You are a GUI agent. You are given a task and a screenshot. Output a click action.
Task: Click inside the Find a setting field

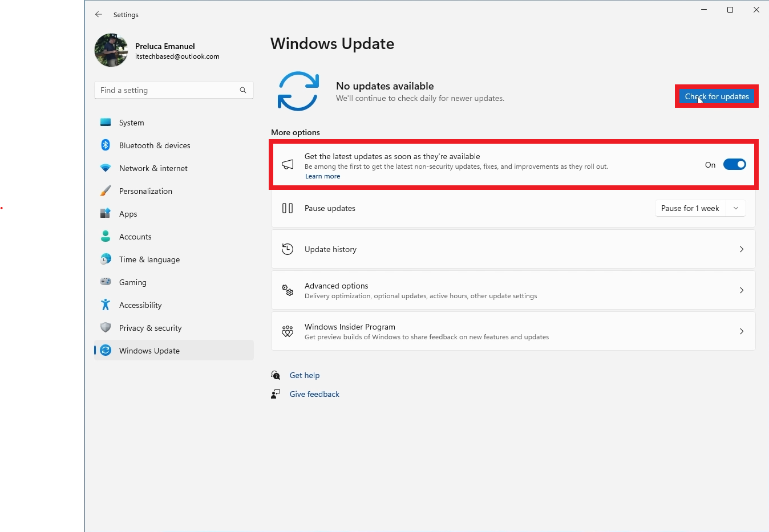(x=165, y=90)
